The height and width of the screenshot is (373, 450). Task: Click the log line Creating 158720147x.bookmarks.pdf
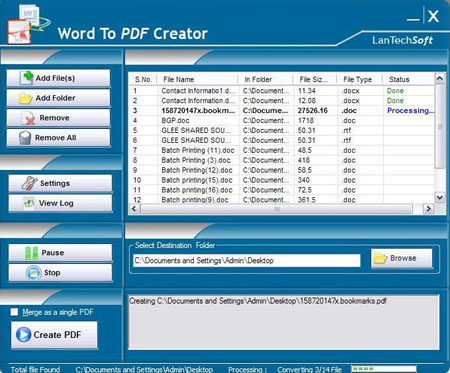258,301
